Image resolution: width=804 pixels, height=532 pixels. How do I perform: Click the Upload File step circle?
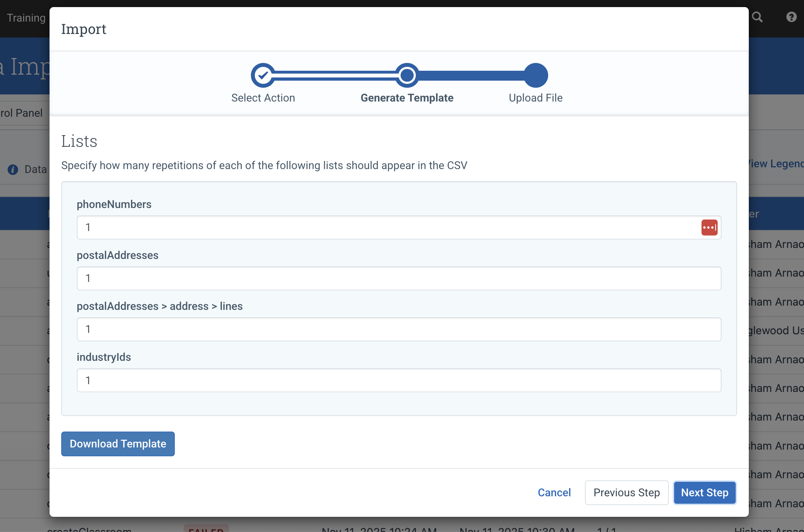pyautogui.click(x=535, y=75)
